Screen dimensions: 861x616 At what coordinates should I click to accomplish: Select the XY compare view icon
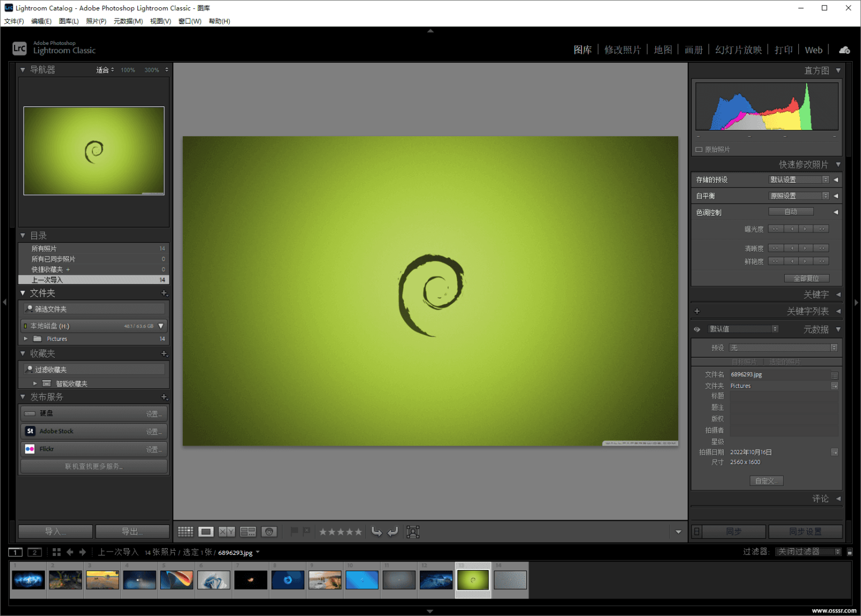coord(227,531)
